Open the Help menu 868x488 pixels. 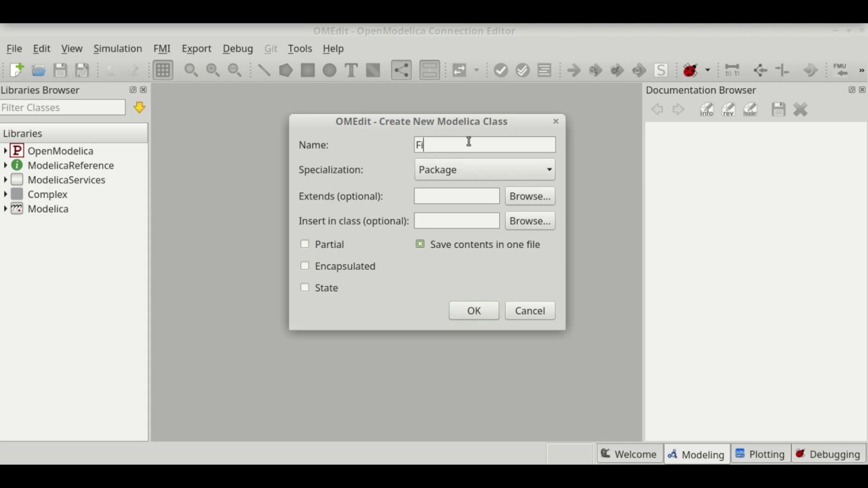point(333,48)
